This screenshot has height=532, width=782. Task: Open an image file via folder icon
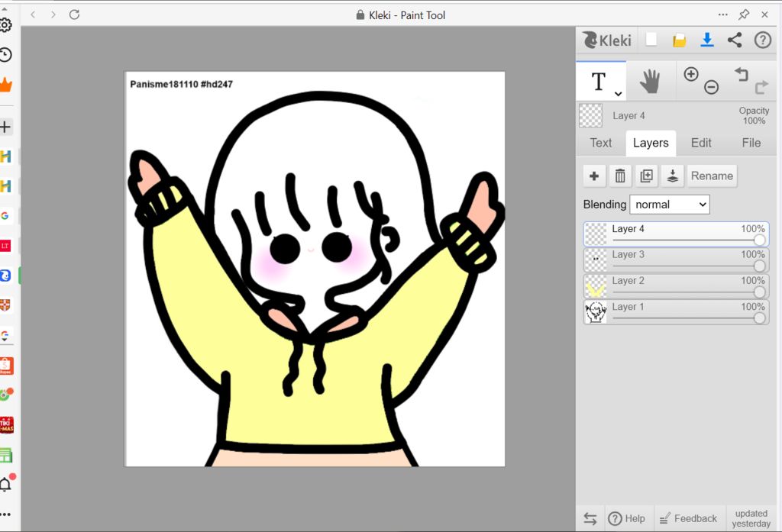click(679, 40)
